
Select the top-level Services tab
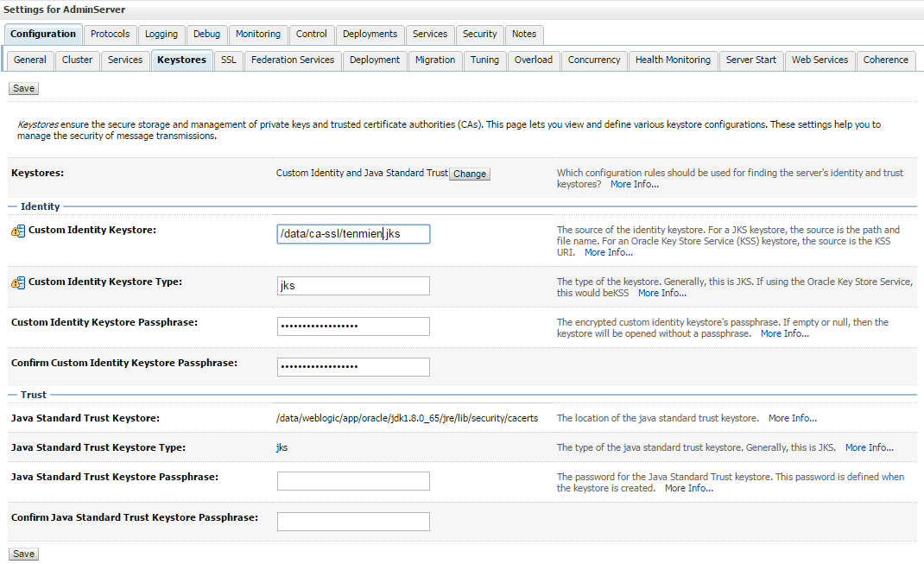[x=430, y=35]
